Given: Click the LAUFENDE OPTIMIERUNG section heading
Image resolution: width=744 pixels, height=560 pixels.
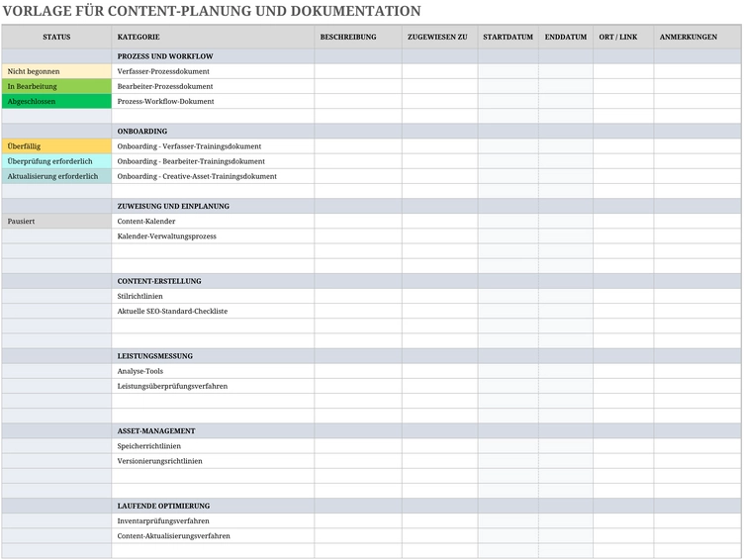Looking at the screenshot, I should (163, 507).
